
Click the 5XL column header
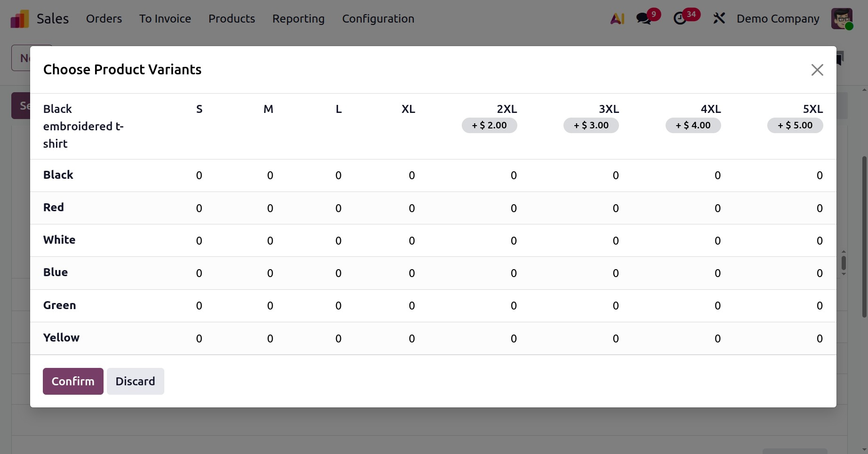(813, 109)
